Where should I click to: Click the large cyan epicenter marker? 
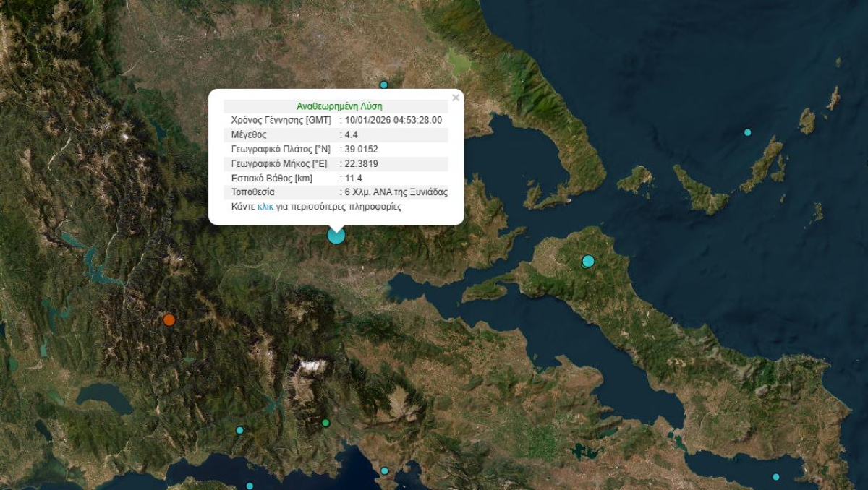point(335,235)
